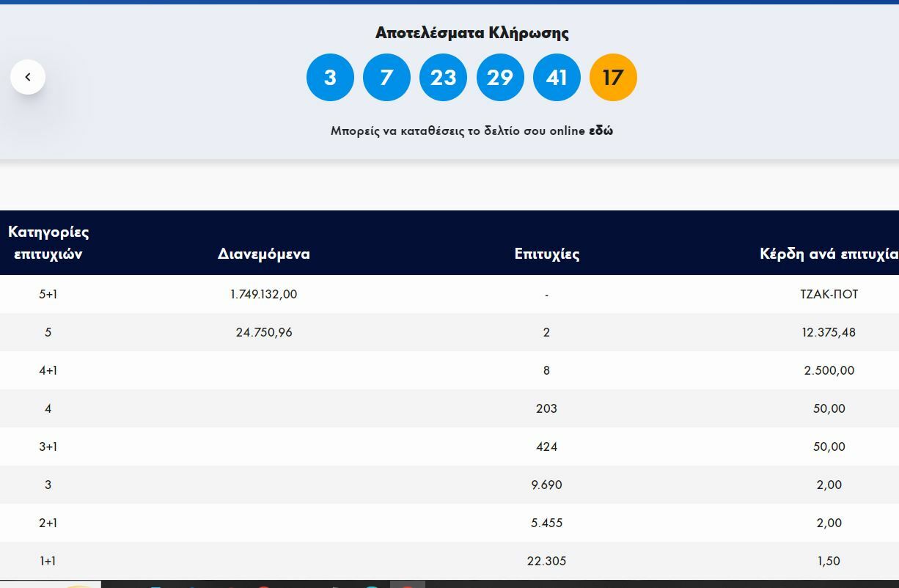Viewport: 899px width, 588px height.
Task: Click the blue ball number 23
Action: pyautogui.click(x=443, y=77)
